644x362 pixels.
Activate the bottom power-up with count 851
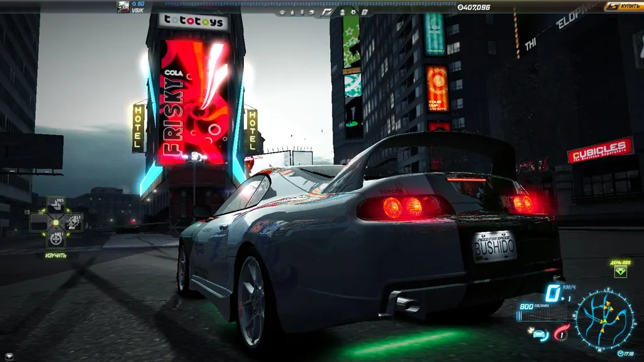click(x=56, y=239)
